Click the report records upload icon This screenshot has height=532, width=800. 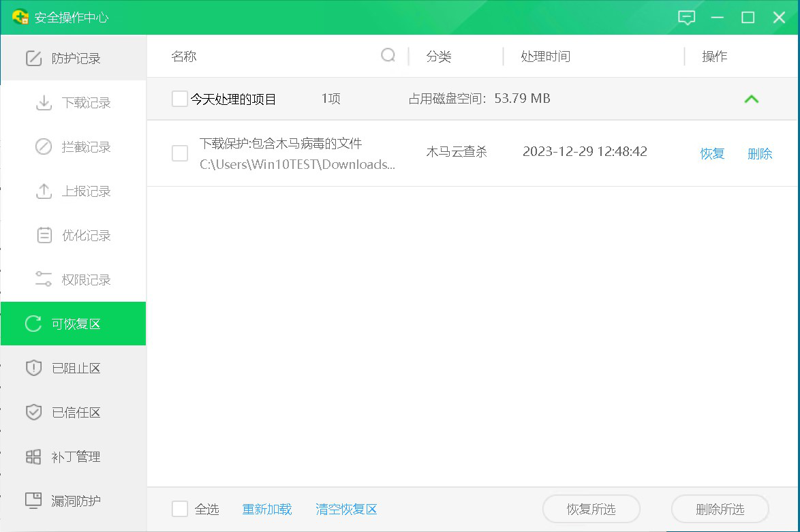click(44, 191)
